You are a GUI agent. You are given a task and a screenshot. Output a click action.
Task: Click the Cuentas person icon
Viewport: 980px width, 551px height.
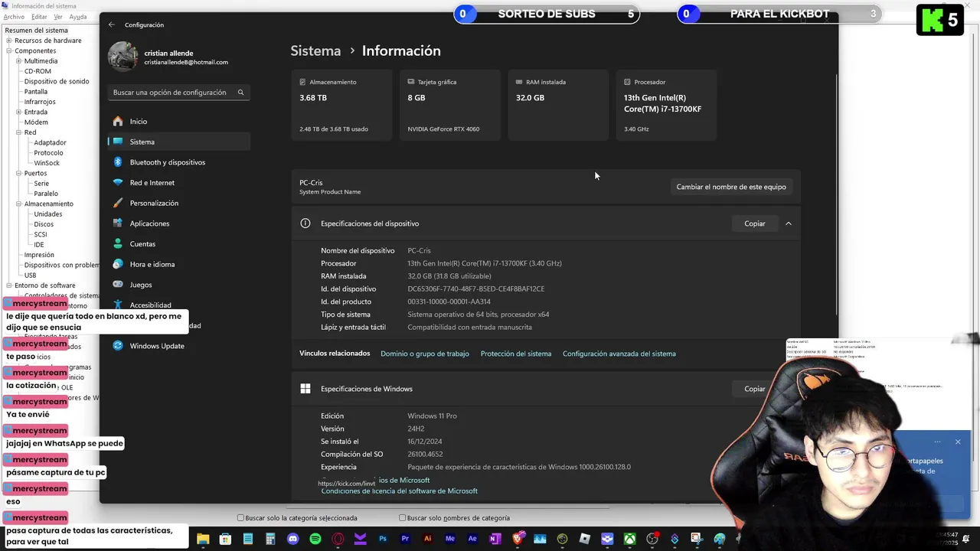[117, 244]
